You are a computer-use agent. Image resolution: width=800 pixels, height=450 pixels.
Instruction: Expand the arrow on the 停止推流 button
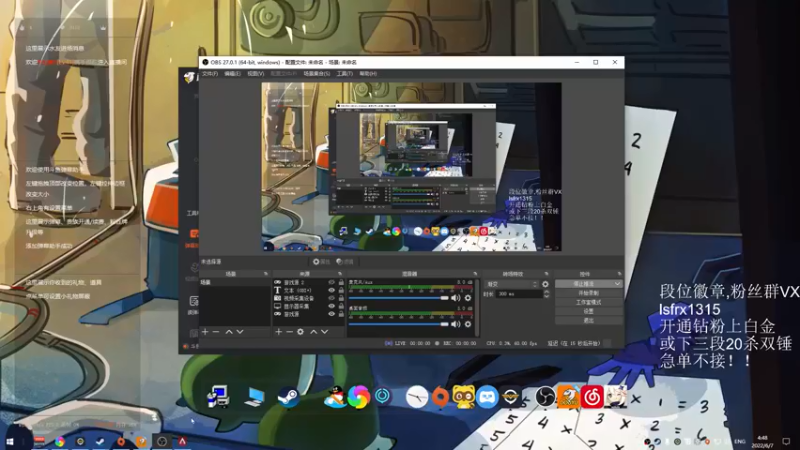(617, 284)
